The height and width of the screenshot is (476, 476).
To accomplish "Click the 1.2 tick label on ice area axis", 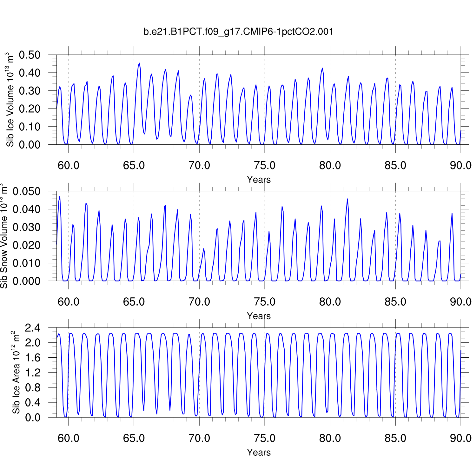I will tap(33, 373).
